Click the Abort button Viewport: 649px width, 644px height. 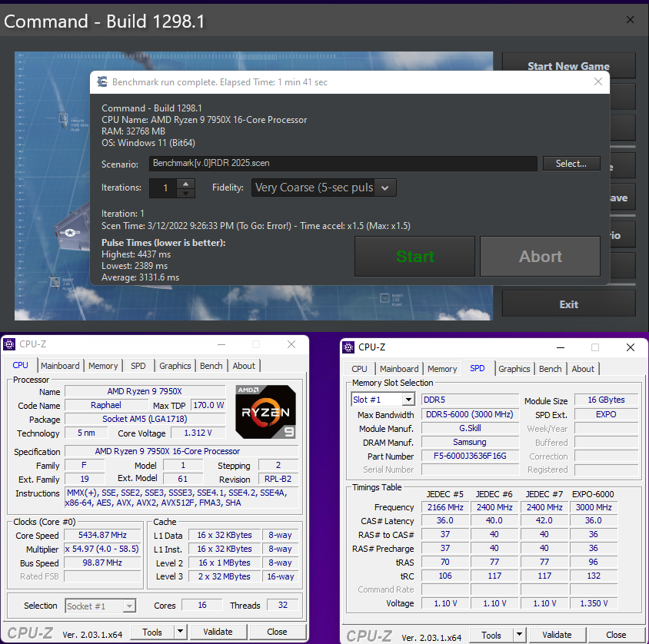[540, 257]
